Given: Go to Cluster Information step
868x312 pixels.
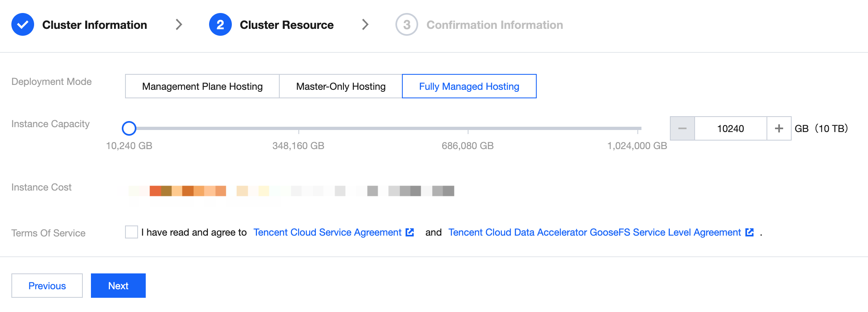Looking at the screenshot, I should click(x=95, y=25).
